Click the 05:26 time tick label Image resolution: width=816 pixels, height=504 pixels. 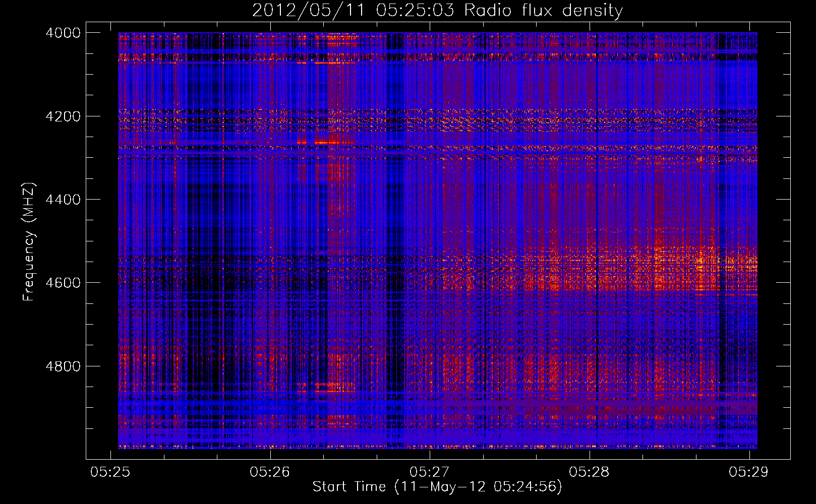[x=270, y=472]
